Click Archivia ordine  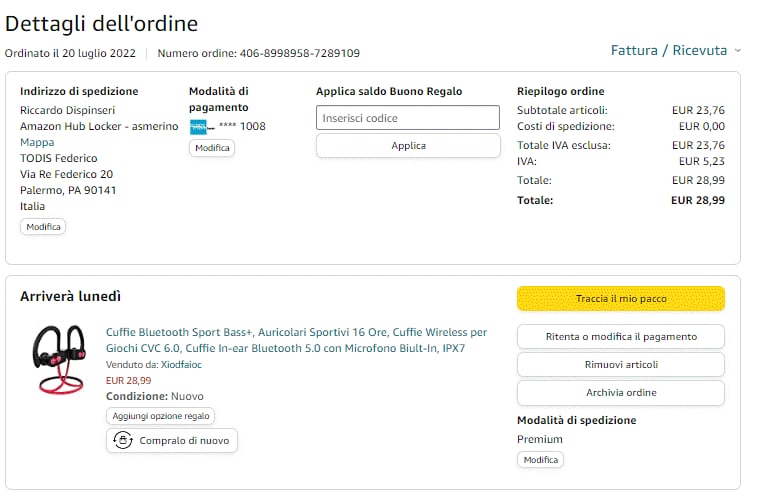[x=620, y=392]
